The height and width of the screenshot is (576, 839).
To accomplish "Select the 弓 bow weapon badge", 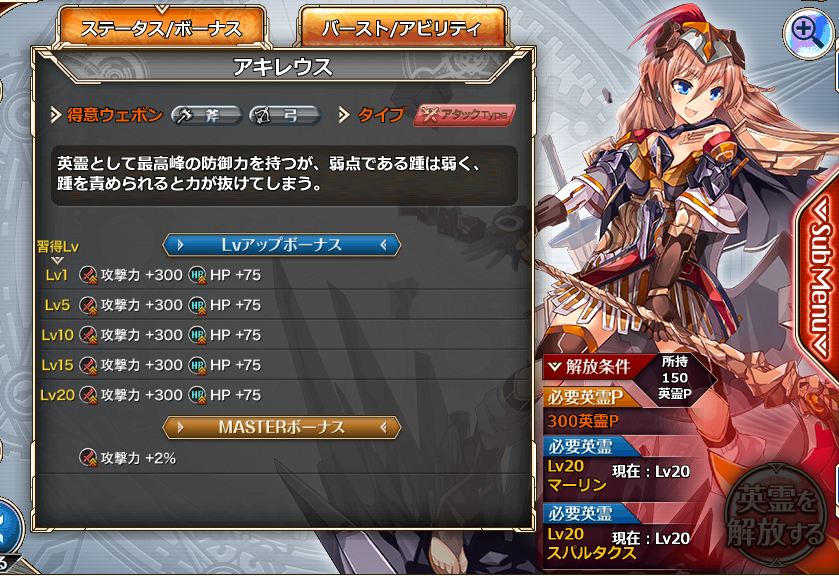I will pos(285,115).
